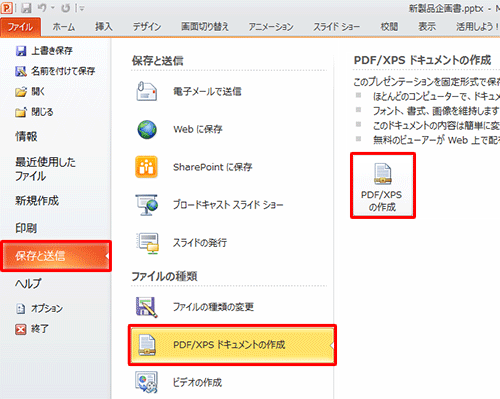Click the 電子メールで送信 envelope icon
Viewport: 500px width, 399px height.
tap(146, 91)
